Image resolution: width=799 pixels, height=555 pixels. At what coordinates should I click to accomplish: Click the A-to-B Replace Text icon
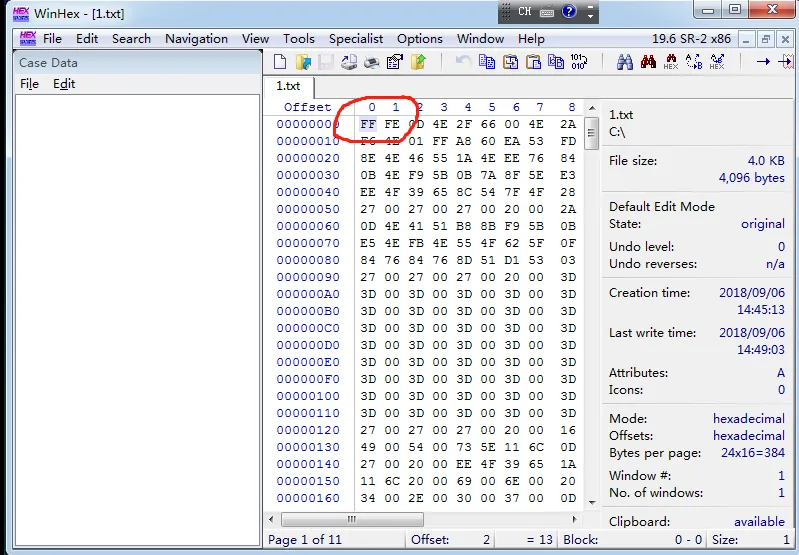coord(694,62)
